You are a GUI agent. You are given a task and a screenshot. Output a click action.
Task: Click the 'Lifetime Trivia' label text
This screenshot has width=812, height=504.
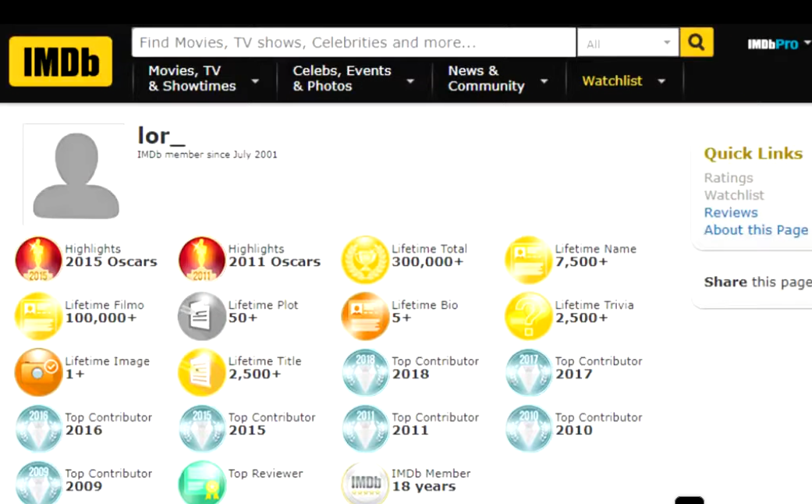(594, 305)
